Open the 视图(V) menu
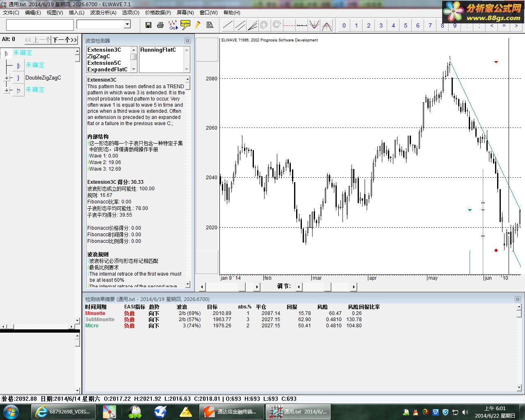The image size is (525, 420). [55, 13]
